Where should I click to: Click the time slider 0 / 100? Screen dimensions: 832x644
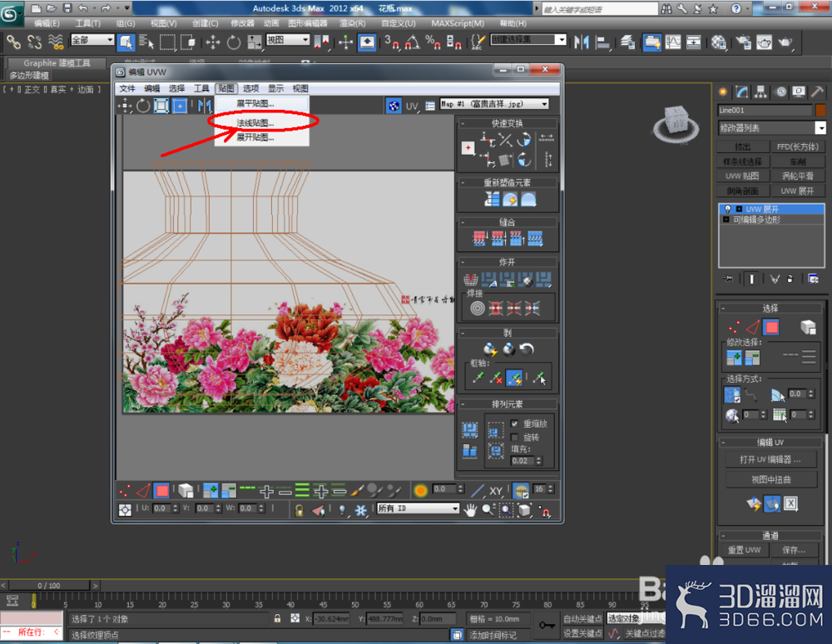pos(49,586)
